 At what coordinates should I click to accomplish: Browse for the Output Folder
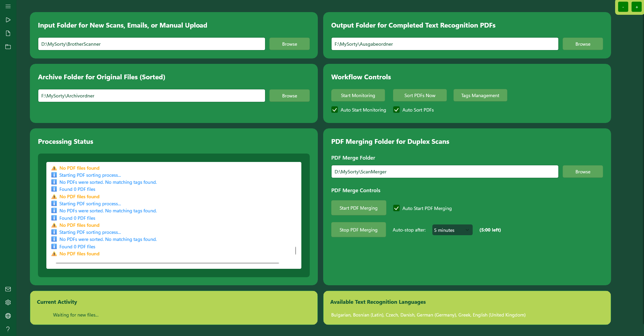click(x=583, y=44)
